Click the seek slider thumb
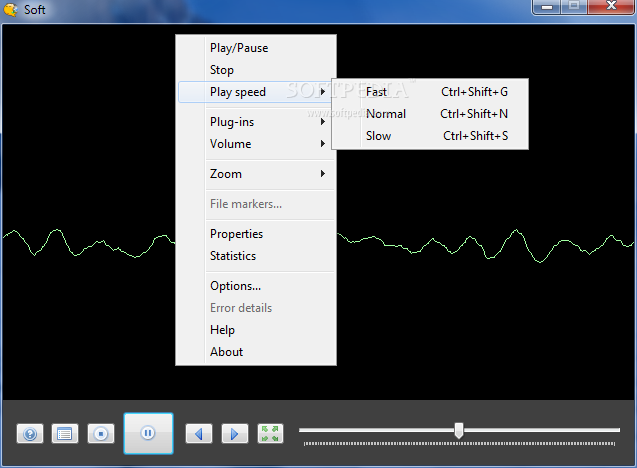Screen dimensions: 637x468 [x=459, y=430]
